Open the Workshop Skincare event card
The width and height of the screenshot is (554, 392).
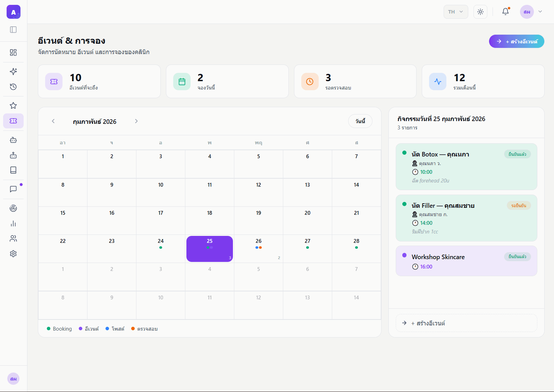click(466, 261)
